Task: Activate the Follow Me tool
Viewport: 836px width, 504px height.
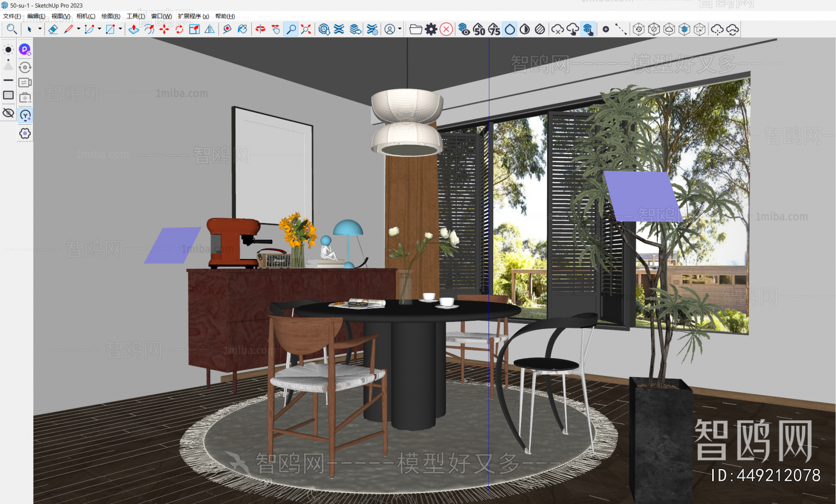Action: point(149,29)
